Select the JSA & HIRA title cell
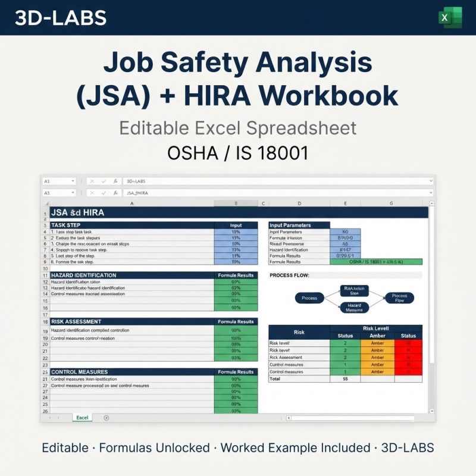 pos(239,212)
